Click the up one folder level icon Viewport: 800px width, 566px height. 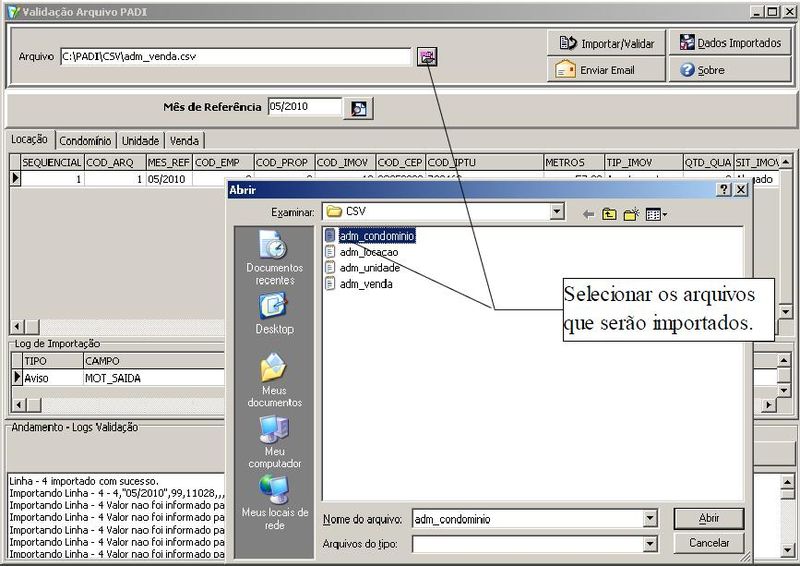point(609,213)
